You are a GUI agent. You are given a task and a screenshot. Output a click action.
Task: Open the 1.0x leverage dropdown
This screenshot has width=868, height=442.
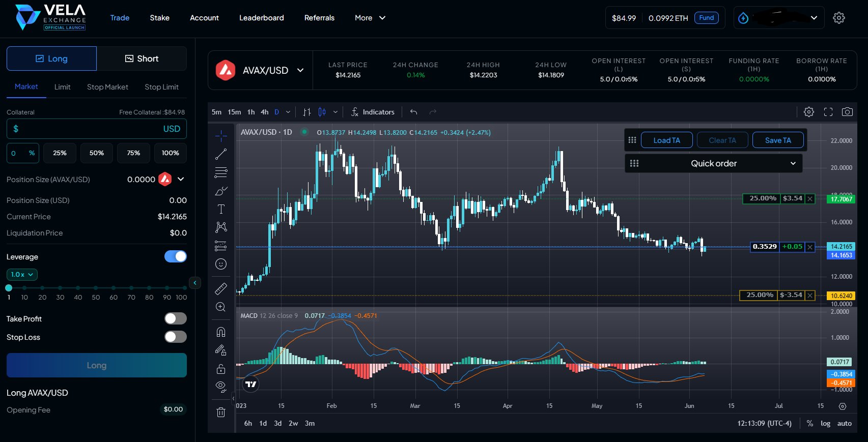click(22, 274)
